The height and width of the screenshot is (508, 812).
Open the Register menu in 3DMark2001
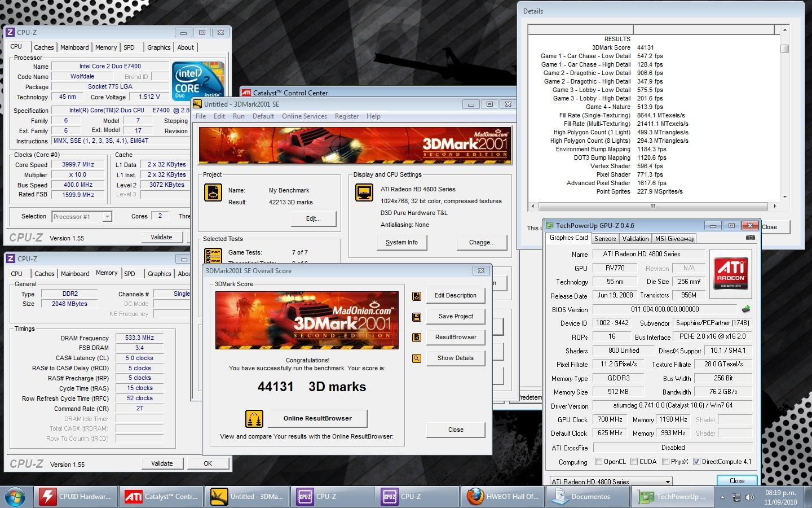tap(347, 116)
